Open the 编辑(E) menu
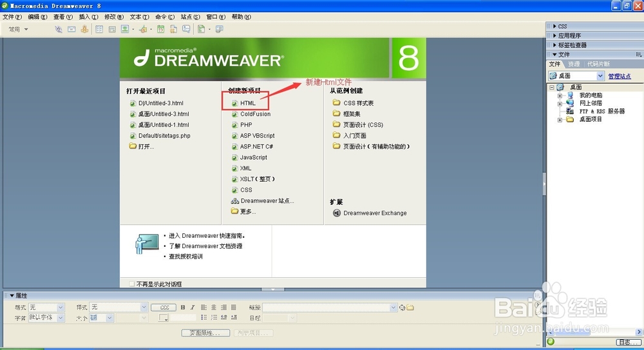This screenshot has width=644, height=350. pos(37,17)
